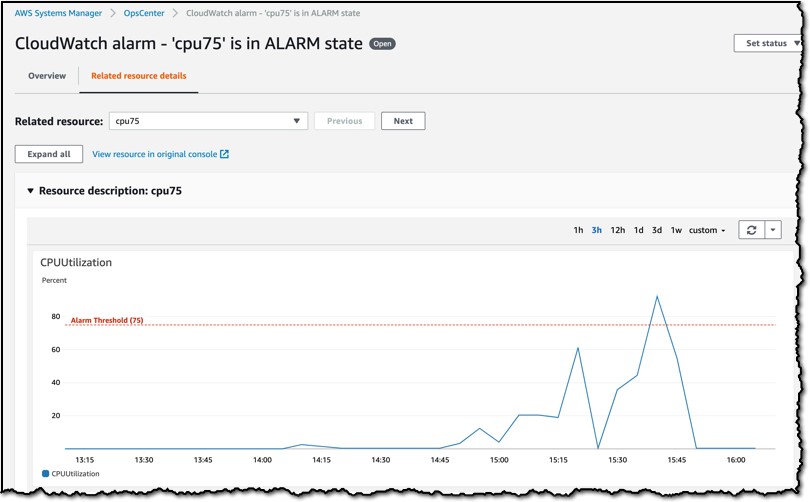810x502 pixels.
Task: Select the 12h time range
Action: pos(617,230)
